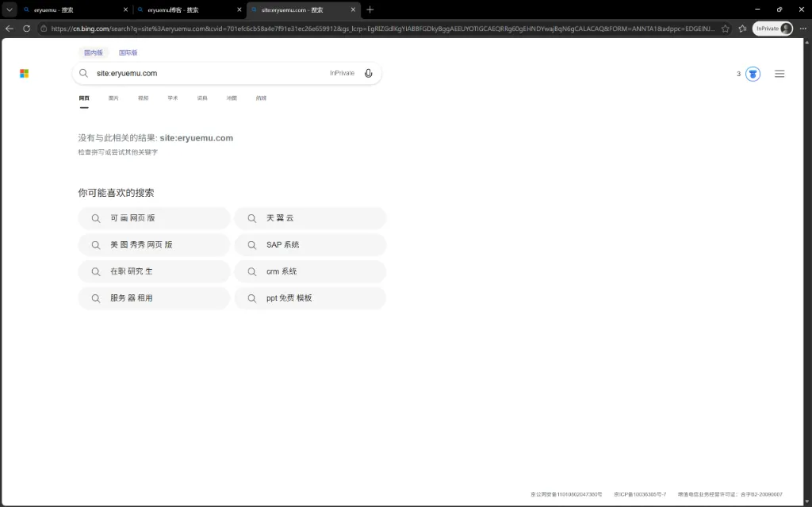View site information lock icon
This screenshot has width=812, height=507.
coord(44,29)
